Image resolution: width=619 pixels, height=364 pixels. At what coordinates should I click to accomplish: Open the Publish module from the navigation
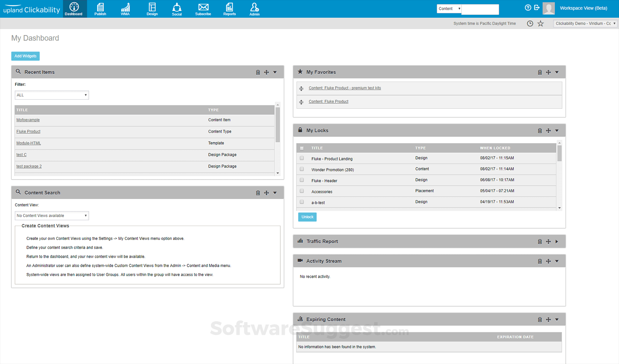click(x=100, y=9)
